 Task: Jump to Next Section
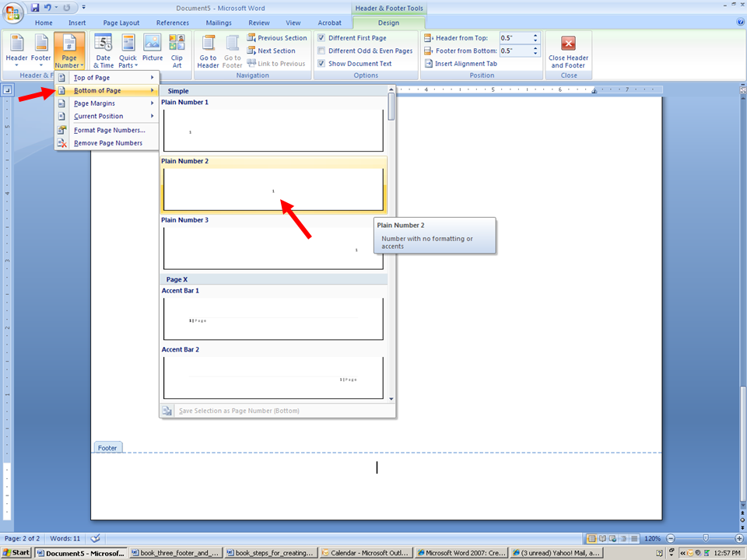pos(272,51)
